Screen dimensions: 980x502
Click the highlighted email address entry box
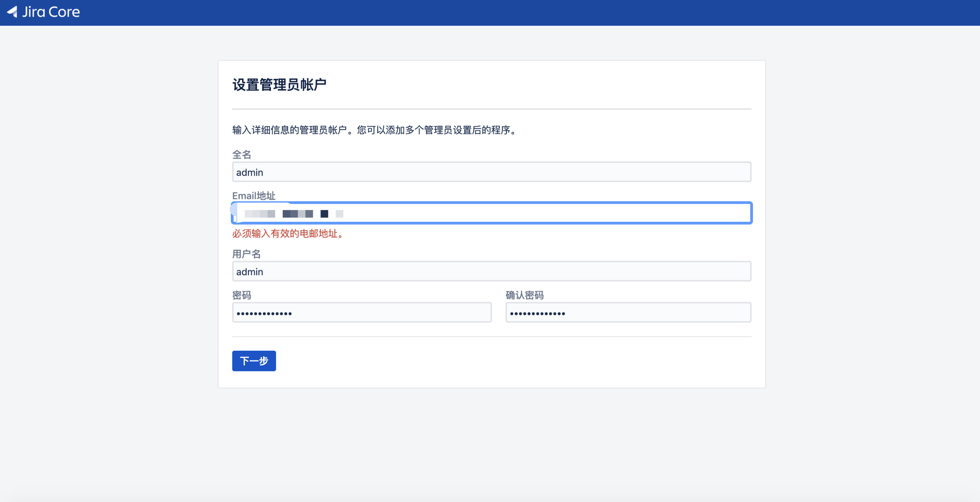[491, 213]
